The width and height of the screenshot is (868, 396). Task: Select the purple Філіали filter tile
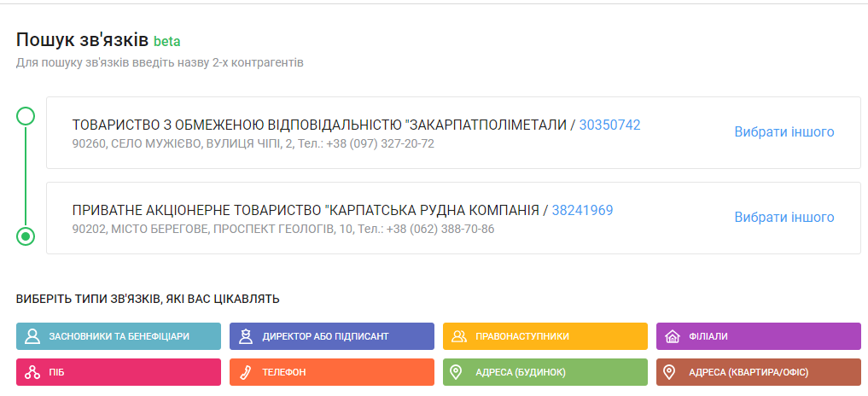pyautogui.click(x=758, y=336)
